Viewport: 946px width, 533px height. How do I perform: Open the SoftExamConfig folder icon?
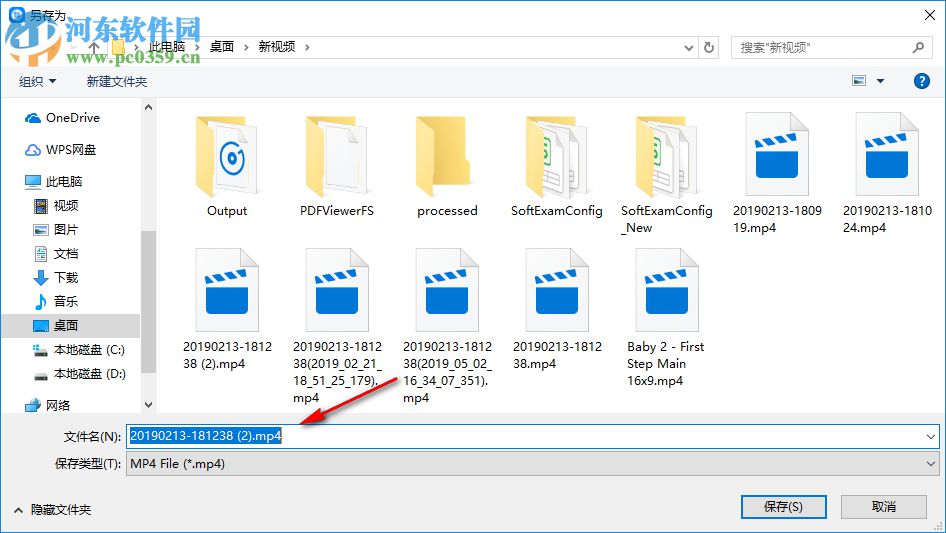tap(556, 157)
